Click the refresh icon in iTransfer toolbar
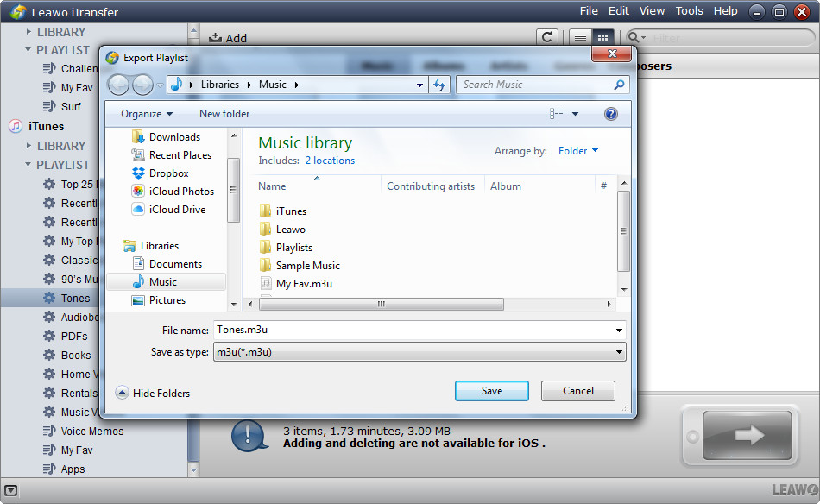Viewport: 820px width, 504px height. pyautogui.click(x=547, y=37)
